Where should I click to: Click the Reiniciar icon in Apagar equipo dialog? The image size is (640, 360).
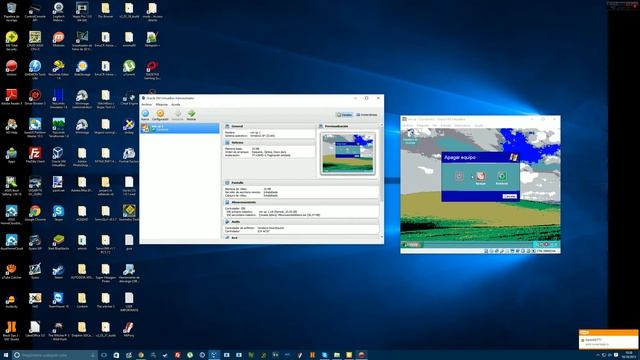click(x=502, y=176)
